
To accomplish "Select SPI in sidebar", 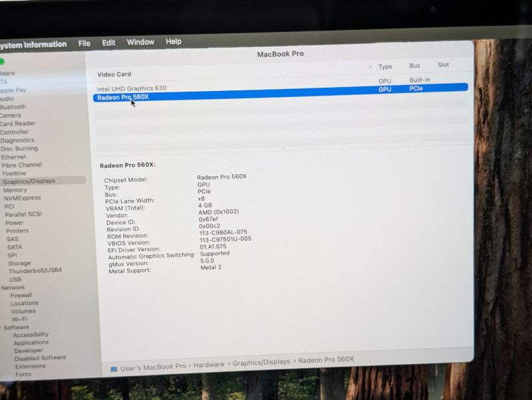I will pos(12,255).
